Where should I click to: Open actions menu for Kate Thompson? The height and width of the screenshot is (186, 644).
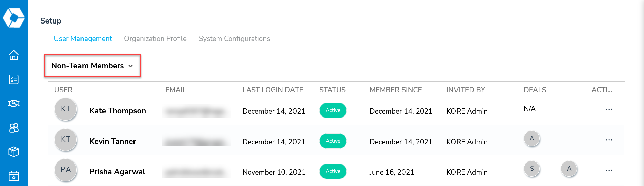[609, 109]
